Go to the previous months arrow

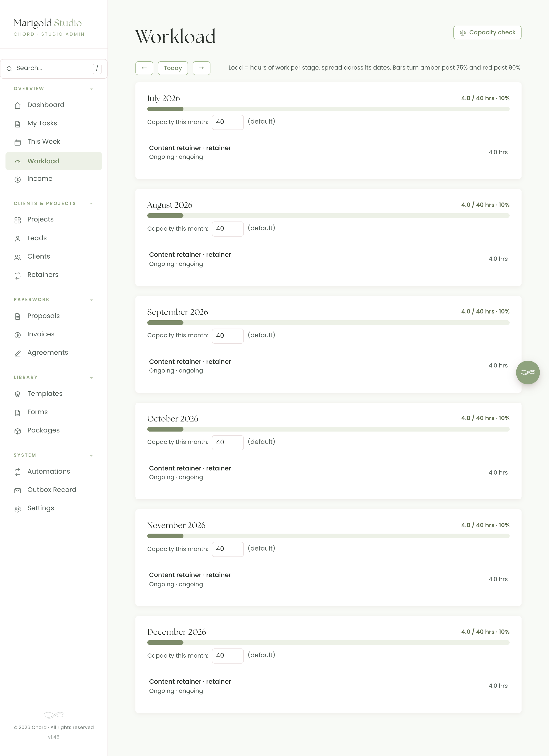(x=144, y=68)
